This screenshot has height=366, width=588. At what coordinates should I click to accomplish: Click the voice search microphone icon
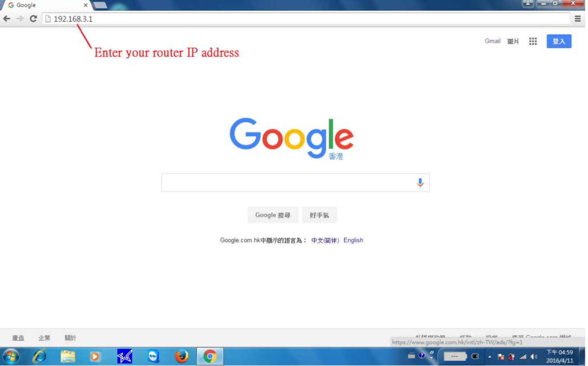tap(420, 183)
